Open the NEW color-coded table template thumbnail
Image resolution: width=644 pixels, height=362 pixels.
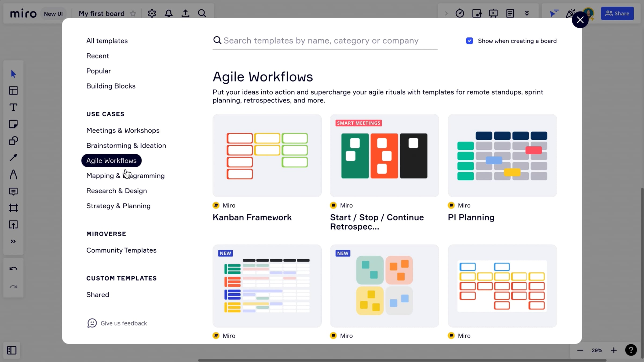pos(267,286)
